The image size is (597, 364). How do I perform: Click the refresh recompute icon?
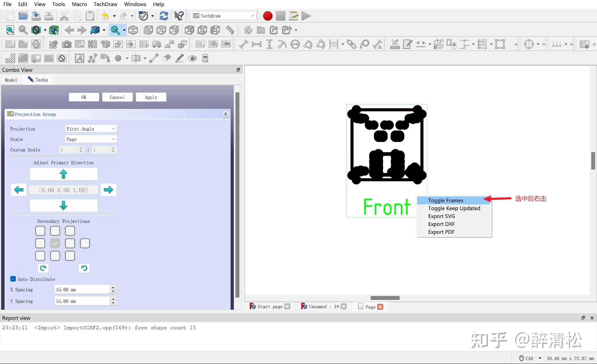click(164, 16)
